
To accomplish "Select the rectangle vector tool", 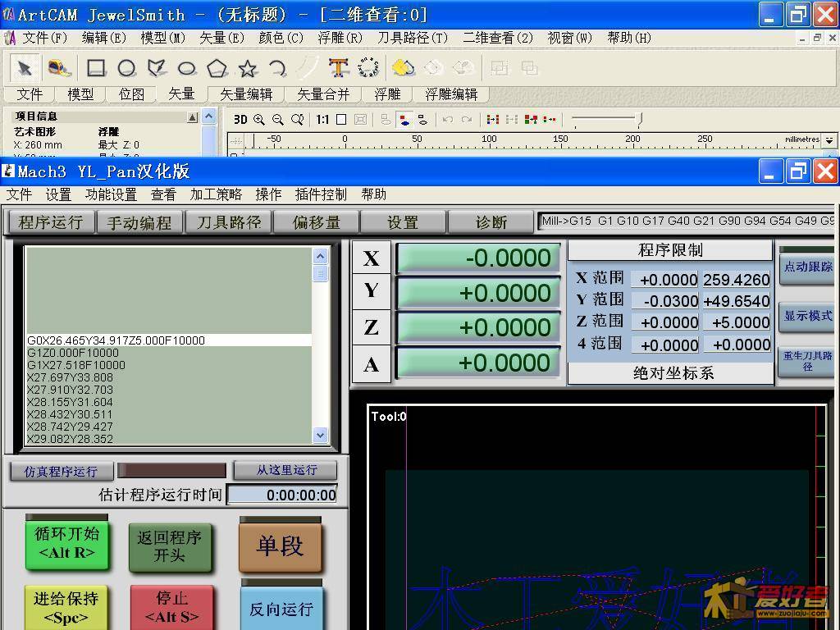I will tap(96, 68).
